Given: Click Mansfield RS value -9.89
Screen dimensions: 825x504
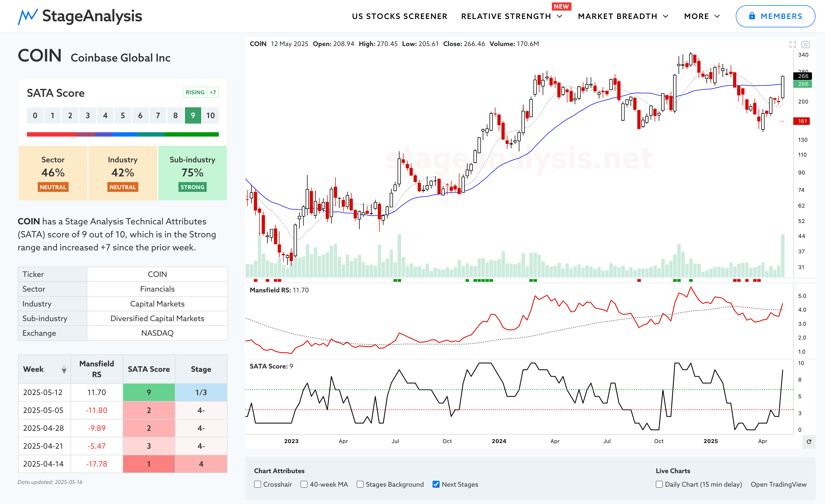Looking at the screenshot, I should [x=97, y=428].
